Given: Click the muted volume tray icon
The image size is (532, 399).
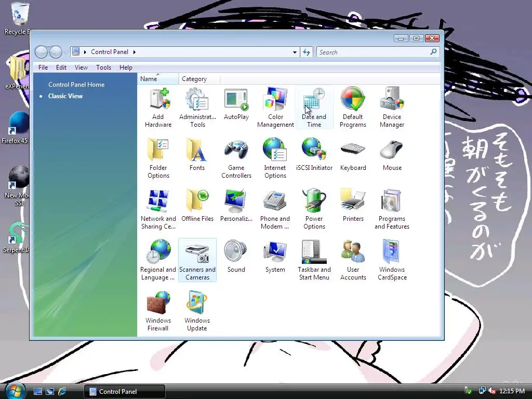Looking at the screenshot, I should click(492, 391).
